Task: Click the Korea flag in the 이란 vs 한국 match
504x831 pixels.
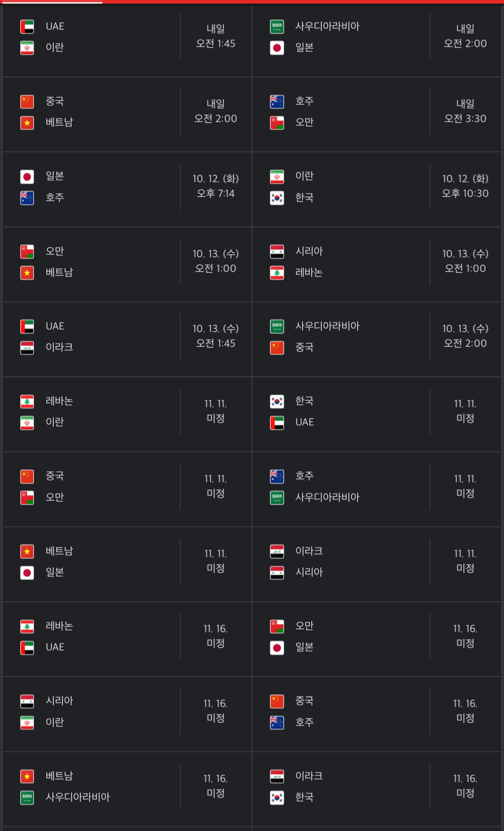Action: coord(277,198)
